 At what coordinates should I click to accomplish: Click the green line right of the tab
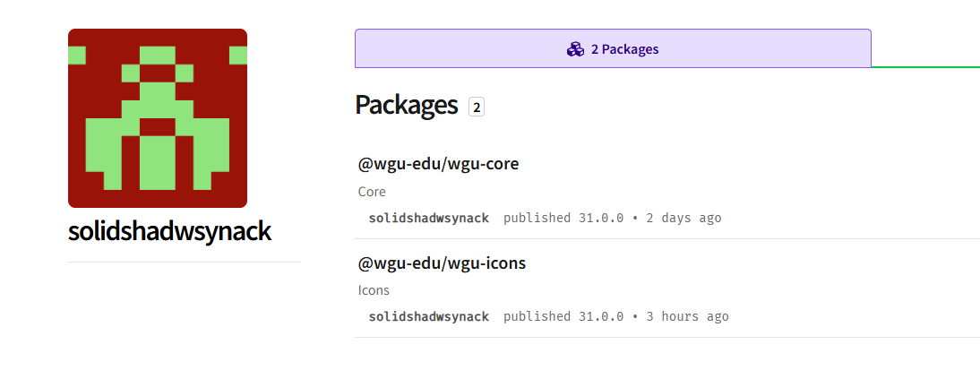coord(925,66)
